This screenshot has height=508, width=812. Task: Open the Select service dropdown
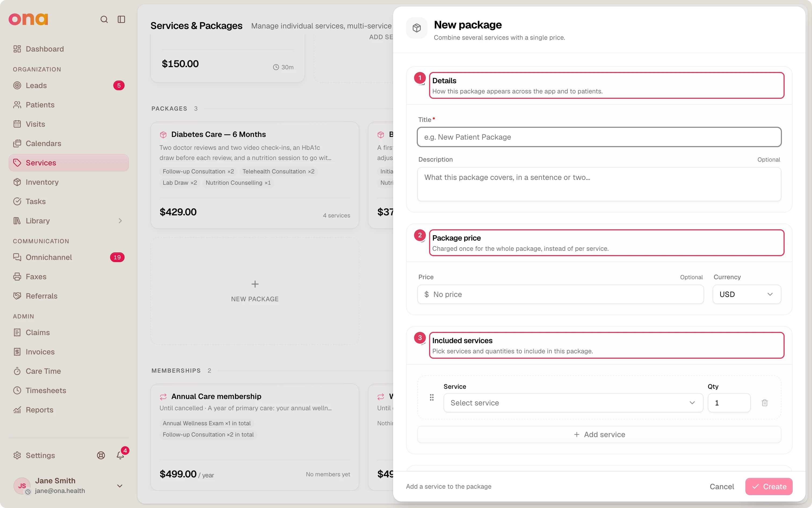[573, 403]
